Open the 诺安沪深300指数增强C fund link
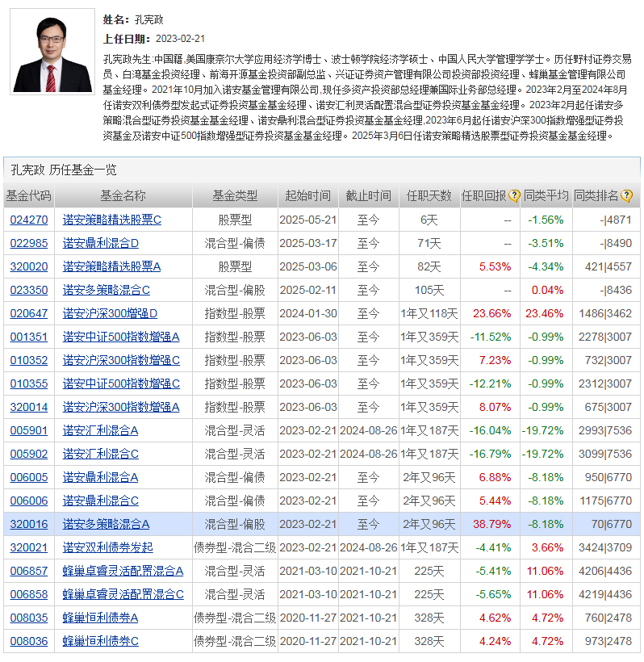644x662 pixels. point(121,361)
